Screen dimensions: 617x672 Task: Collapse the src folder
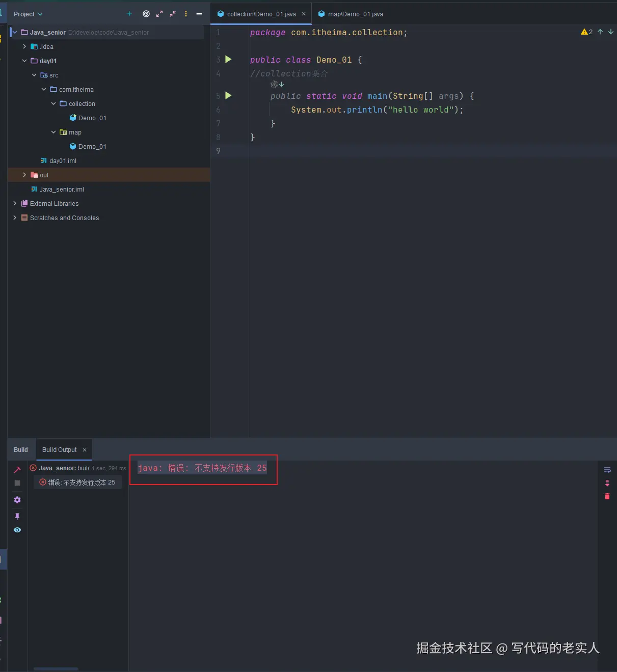tap(34, 75)
